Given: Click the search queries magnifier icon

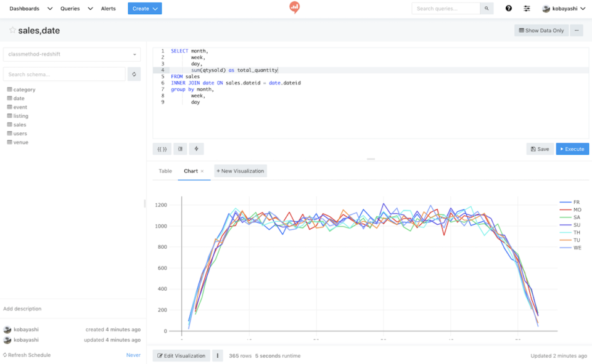Looking at the screenshot, I should (485, 9).
